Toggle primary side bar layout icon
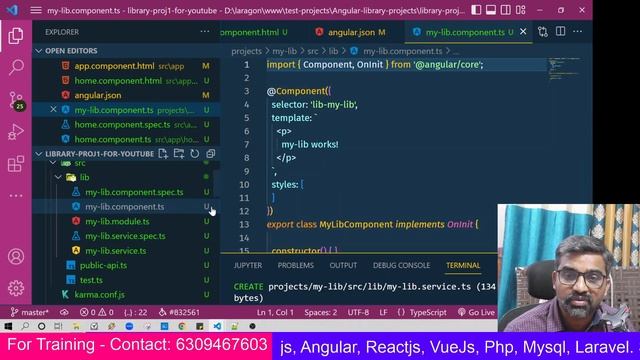 point(476,10)
